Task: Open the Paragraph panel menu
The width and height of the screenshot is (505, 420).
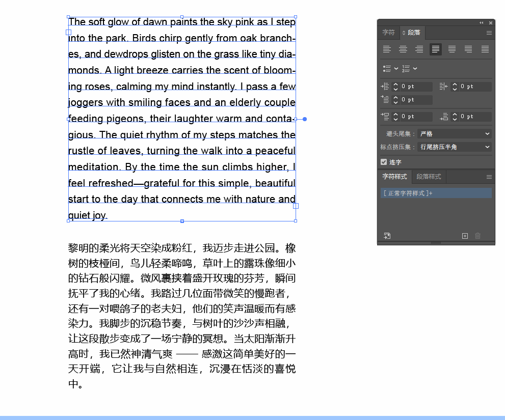Action: coord(488,33)
